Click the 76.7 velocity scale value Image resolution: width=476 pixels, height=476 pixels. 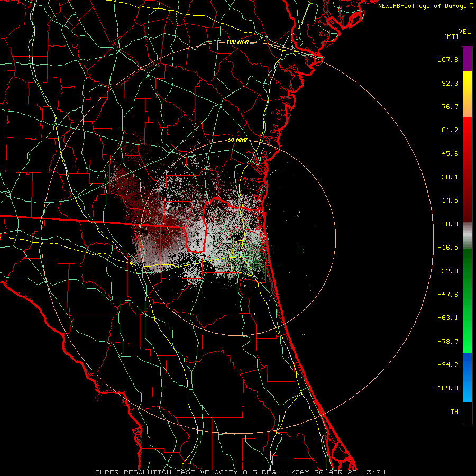(x=450, y=106)
